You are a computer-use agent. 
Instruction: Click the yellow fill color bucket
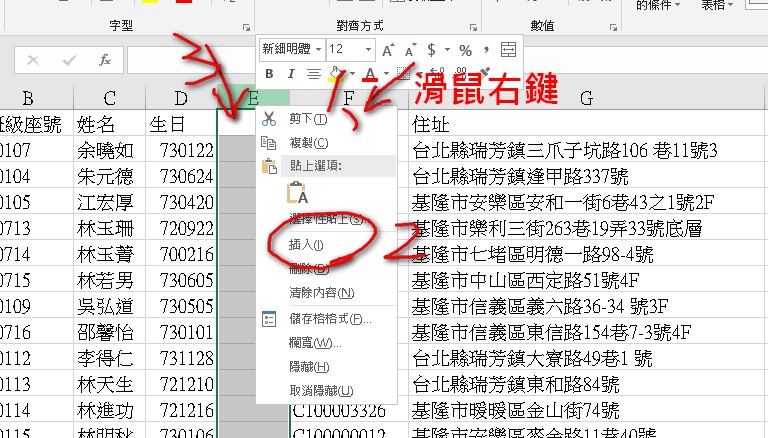point(337,75)
